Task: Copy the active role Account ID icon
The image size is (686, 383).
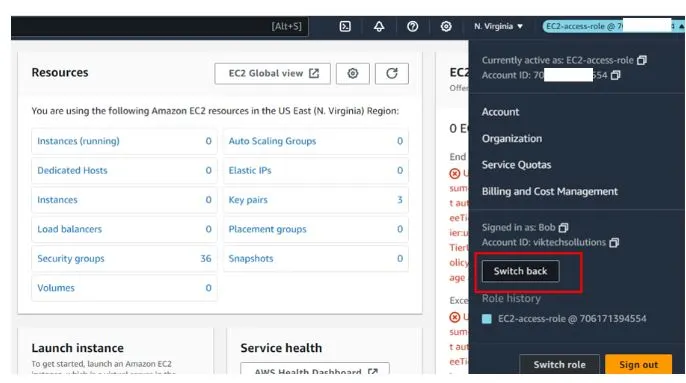Action: pyautogui.click(x=616, y=75)
